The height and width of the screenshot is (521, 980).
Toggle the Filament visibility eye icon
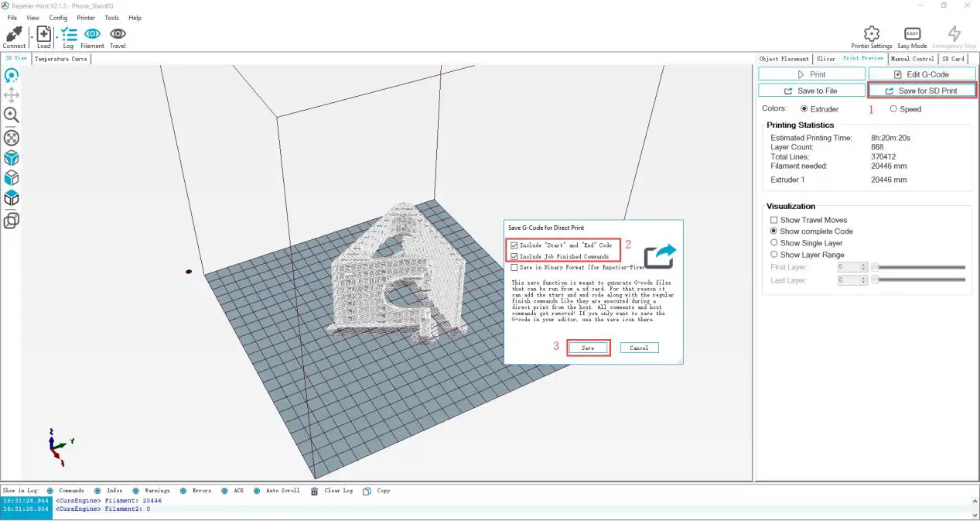pos(92,35)
